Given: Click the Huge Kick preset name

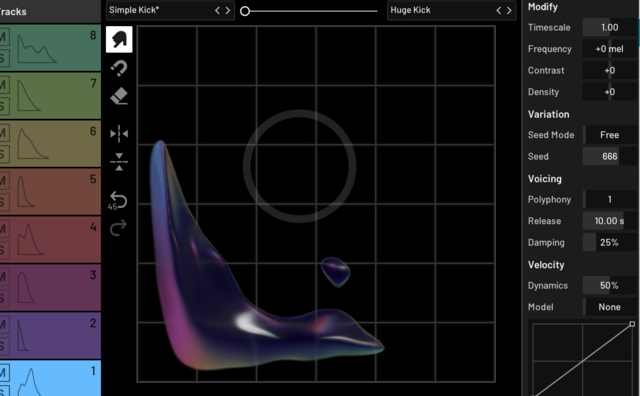Looking at the screenshot, I should tap(410, 10).
